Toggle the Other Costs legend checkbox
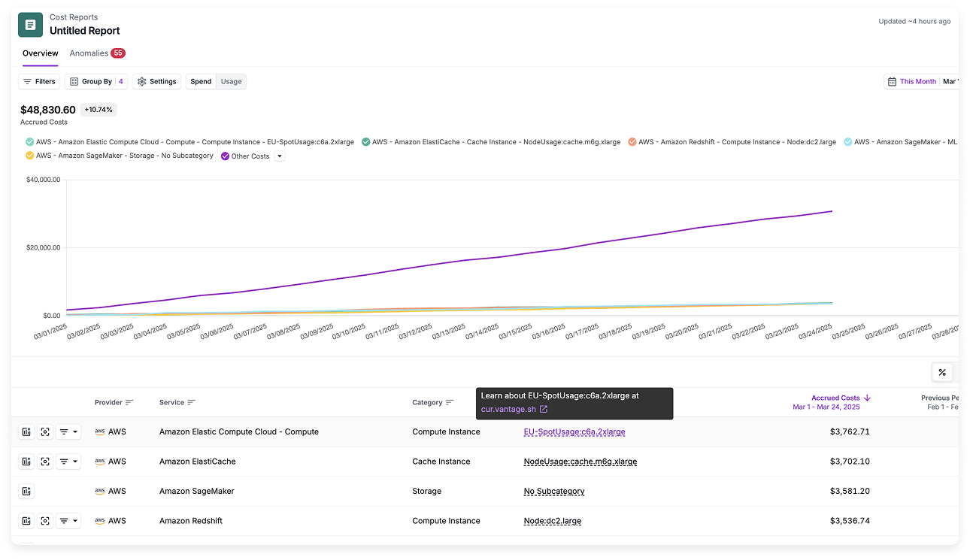Image resolution: width=970 pixels, height=560 pixels. [226, 156]
